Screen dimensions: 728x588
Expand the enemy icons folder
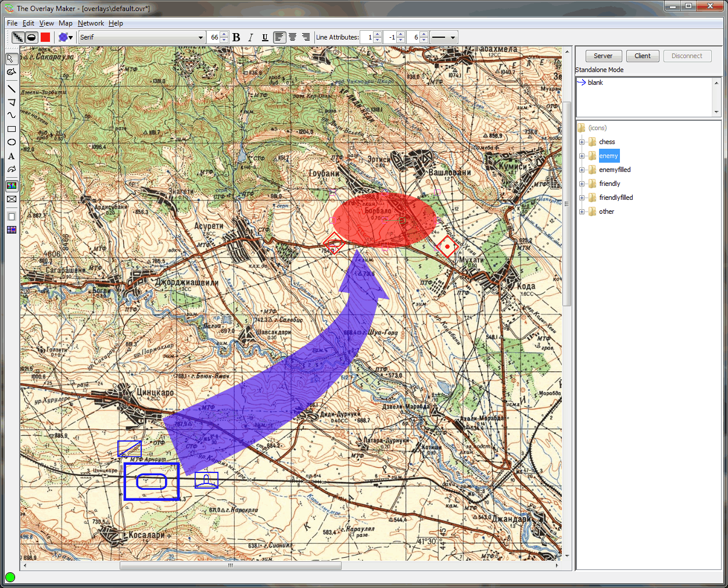tap(582, 156)
